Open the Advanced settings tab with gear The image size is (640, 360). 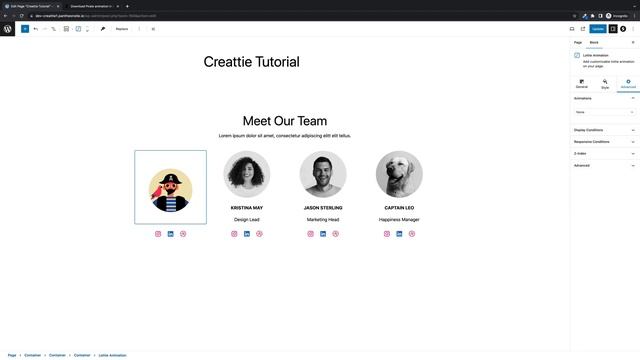[628, 84]
